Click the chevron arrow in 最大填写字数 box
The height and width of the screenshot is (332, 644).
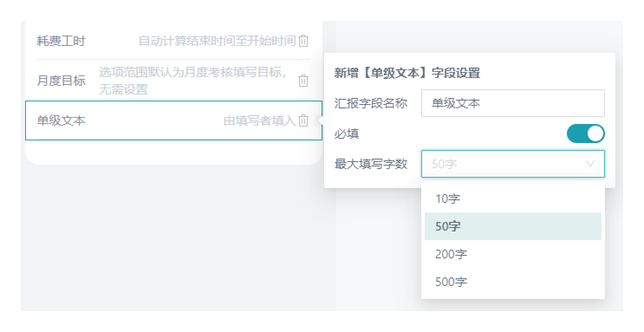click(590, 164)
